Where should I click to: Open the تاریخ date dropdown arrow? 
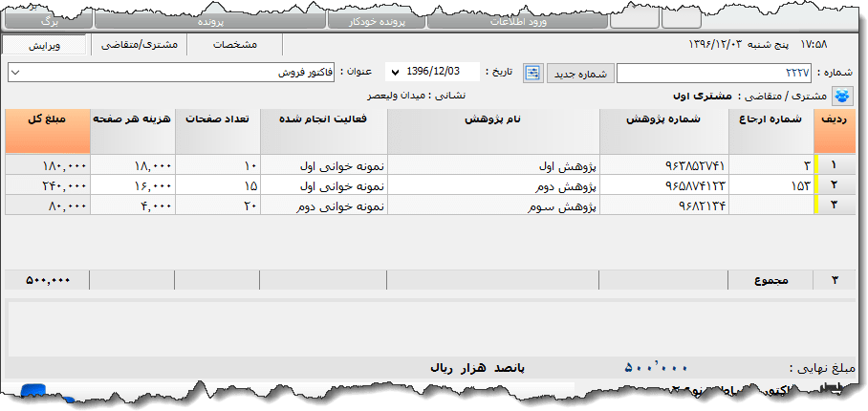coord(395,73)
